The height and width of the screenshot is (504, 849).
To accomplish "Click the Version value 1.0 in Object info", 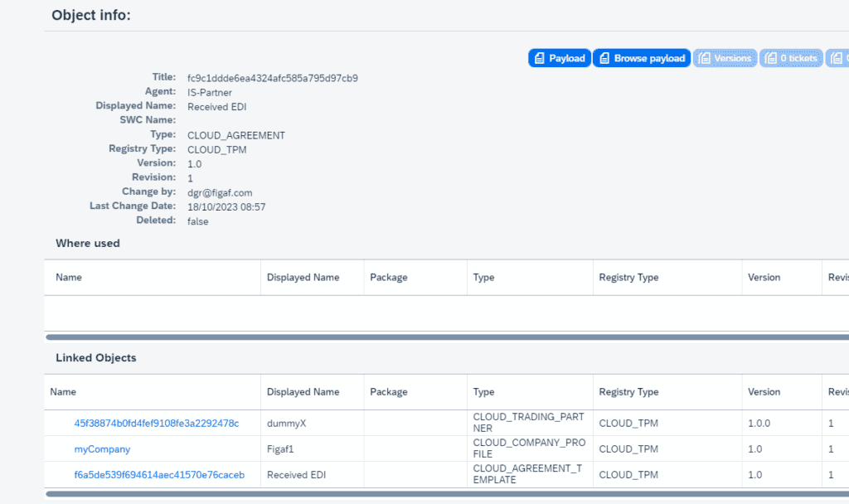I will [x=194, y=164].
